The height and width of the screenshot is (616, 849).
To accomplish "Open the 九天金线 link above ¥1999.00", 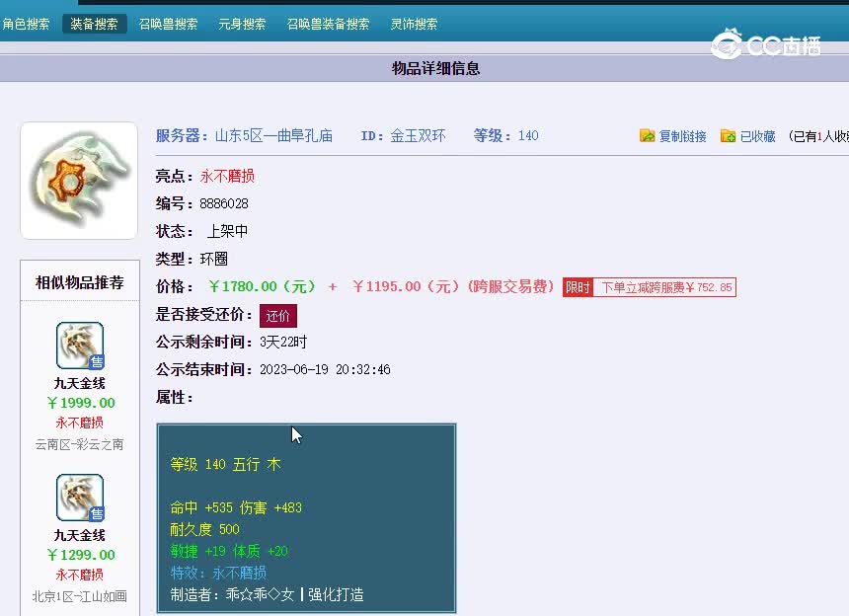I will (80, 383).
